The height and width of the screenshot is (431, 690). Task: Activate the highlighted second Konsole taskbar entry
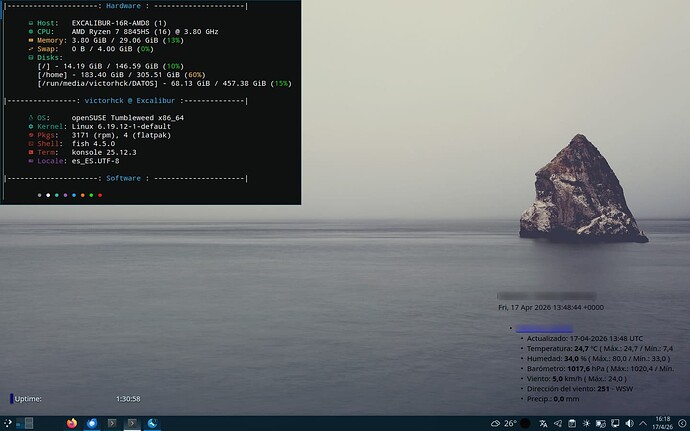(x=132, y=424)
